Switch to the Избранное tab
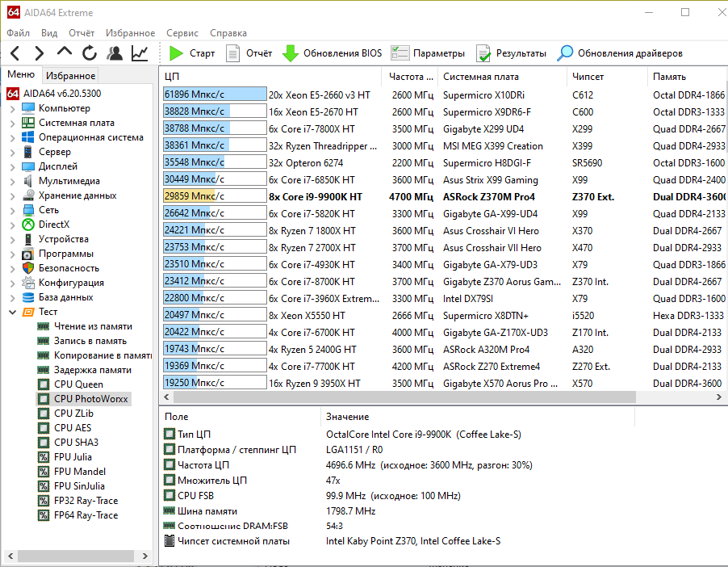The image size is (728, 567). pos(70,76)
